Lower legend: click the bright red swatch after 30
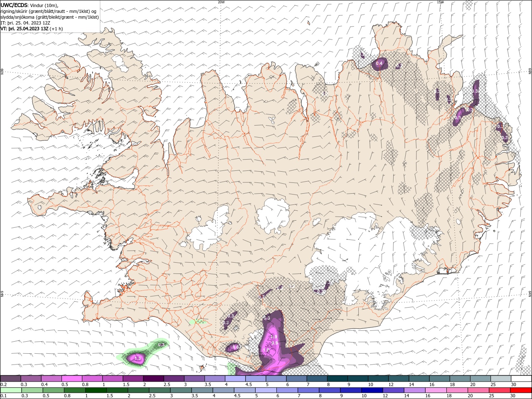 [520, 390]
